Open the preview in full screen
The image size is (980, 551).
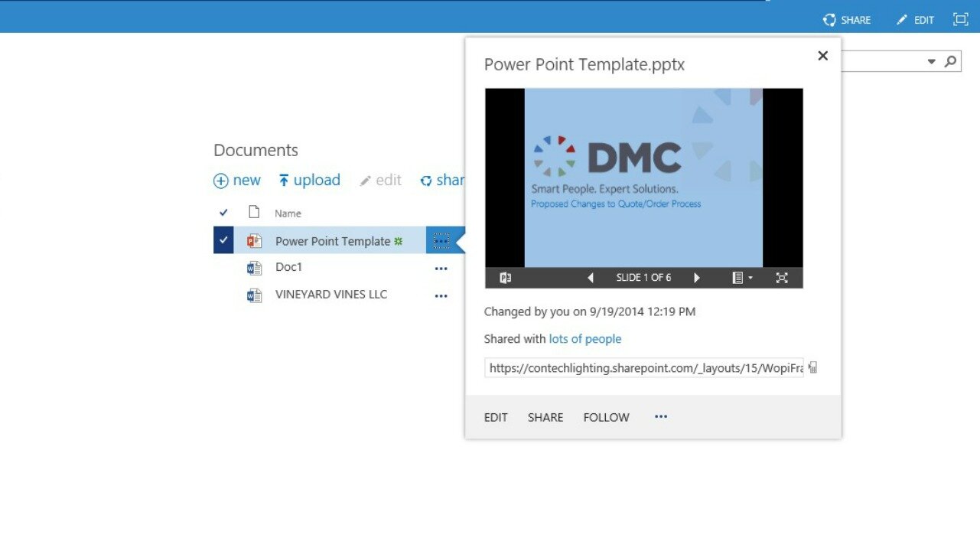pos(782,278)
